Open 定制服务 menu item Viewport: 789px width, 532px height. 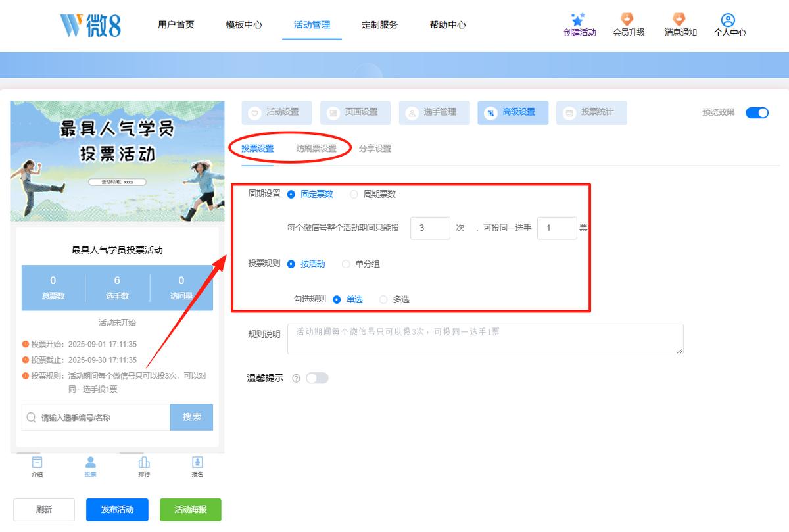coord(380,25)
